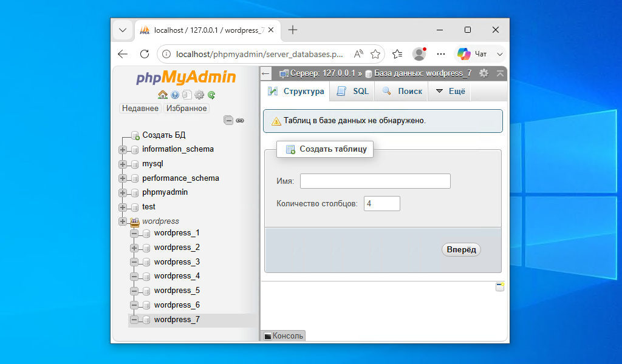Select wordpress_3 in the tree
The height and width of the screenshot is (364, 622).
177,262
